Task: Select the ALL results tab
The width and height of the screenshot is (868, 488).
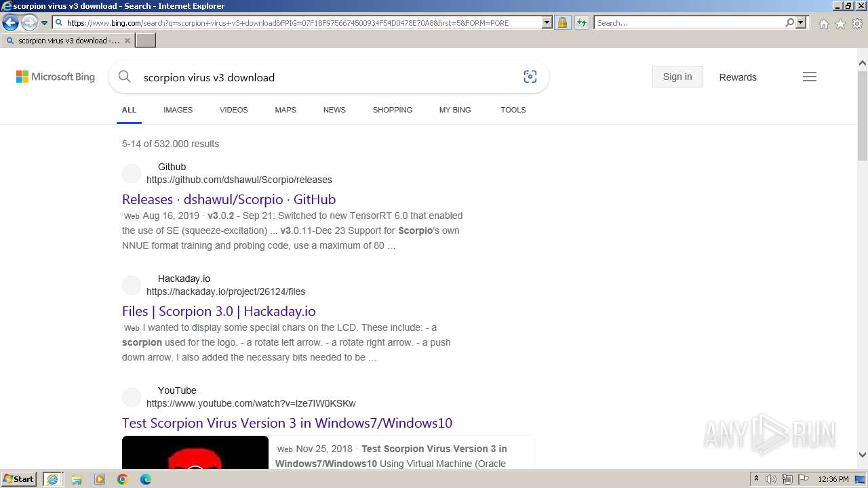Action: point(129,110)
